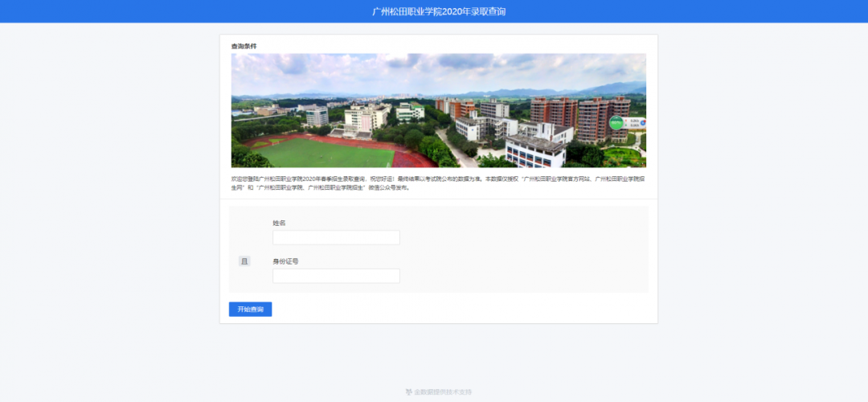This screenshot has height=402, width=868.
Task: Click the 身份证号 ID number input field
Action: 336,276
